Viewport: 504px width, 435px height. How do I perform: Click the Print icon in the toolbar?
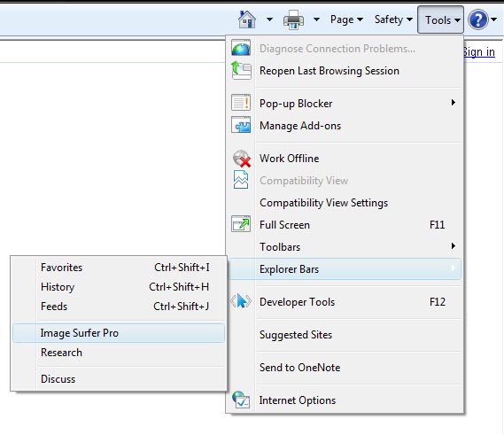[x=293, y=19]
